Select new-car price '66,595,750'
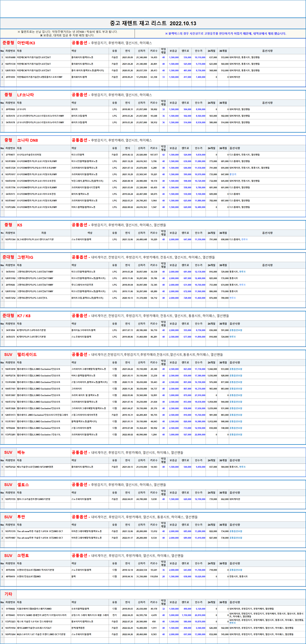This screenshot has height=644, width=306. point(142,615)
